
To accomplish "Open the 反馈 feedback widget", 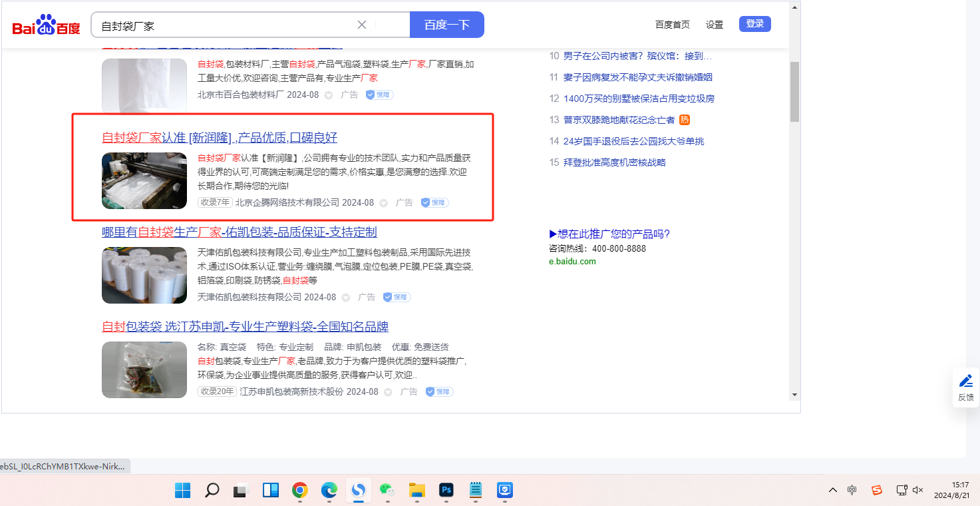I will [x=965, y=387].
